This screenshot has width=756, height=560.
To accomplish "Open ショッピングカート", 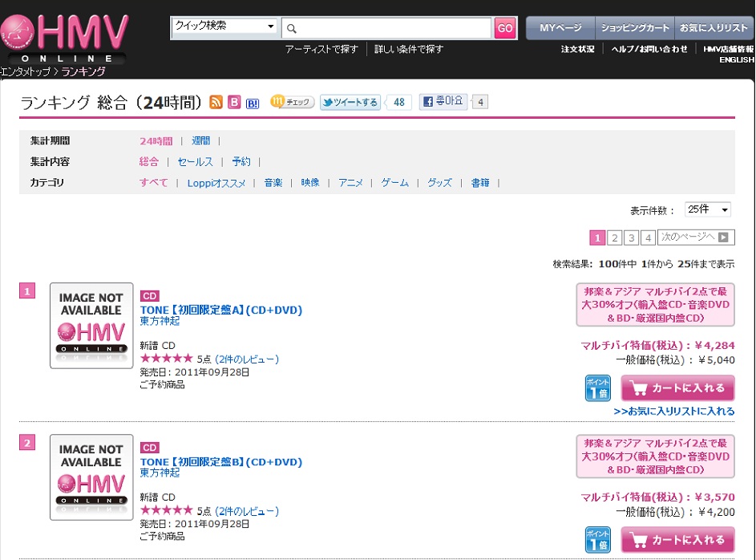I will point(634,28).
